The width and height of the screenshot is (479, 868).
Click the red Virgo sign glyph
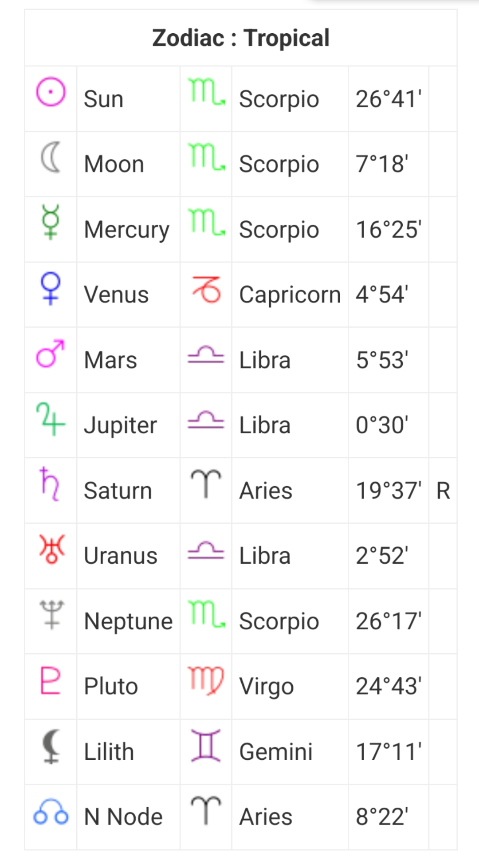click(x=206, y=680)
